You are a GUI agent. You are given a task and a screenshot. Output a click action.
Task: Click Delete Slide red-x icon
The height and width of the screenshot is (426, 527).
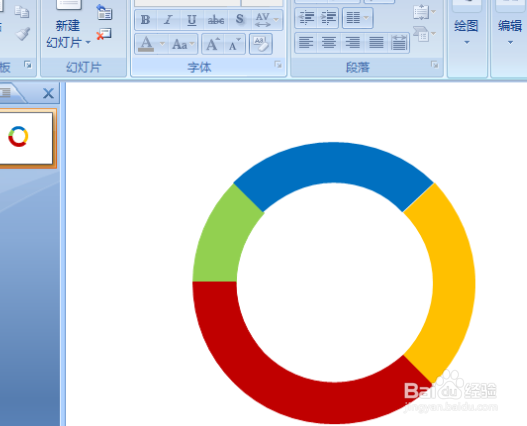pos(104,34)
